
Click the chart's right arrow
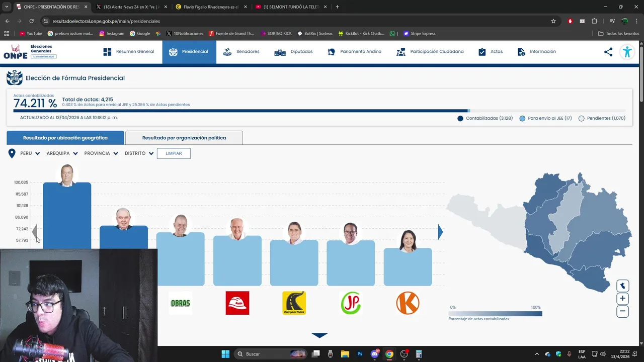(440, 232)
